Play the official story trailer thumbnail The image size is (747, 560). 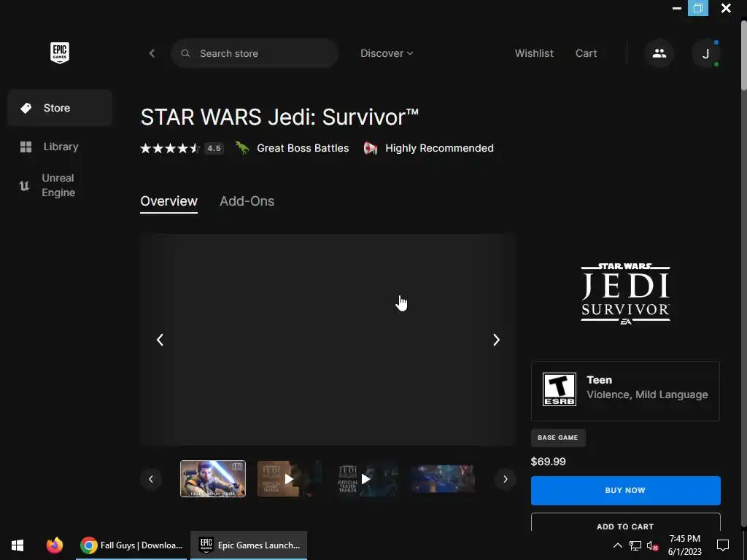(x=290, y=478)
